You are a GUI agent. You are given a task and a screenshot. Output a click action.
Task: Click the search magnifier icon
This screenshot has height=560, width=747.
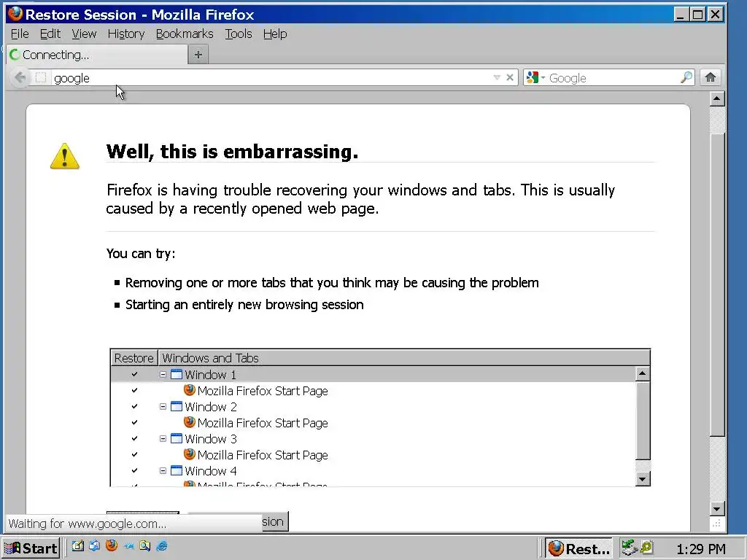pos(686,77)
